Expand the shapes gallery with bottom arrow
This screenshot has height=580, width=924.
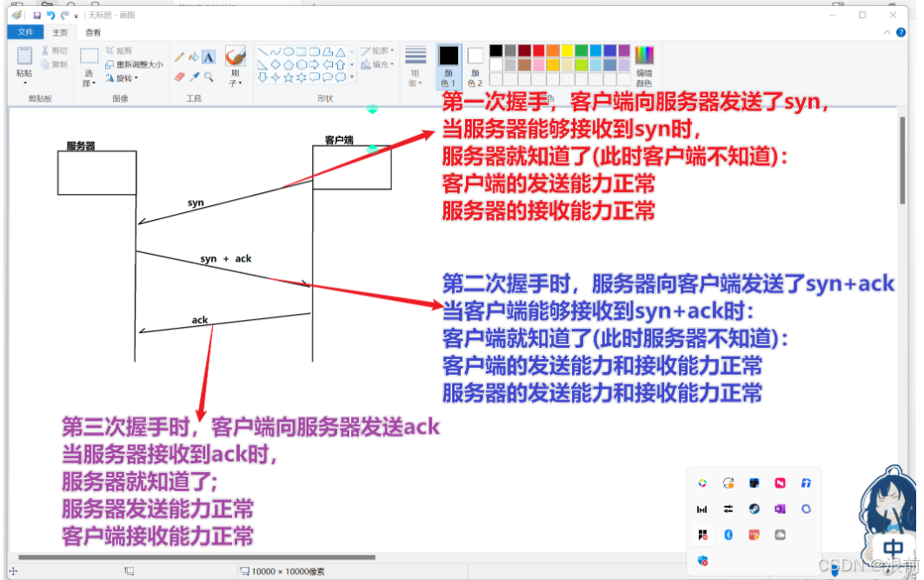(352, 77)
